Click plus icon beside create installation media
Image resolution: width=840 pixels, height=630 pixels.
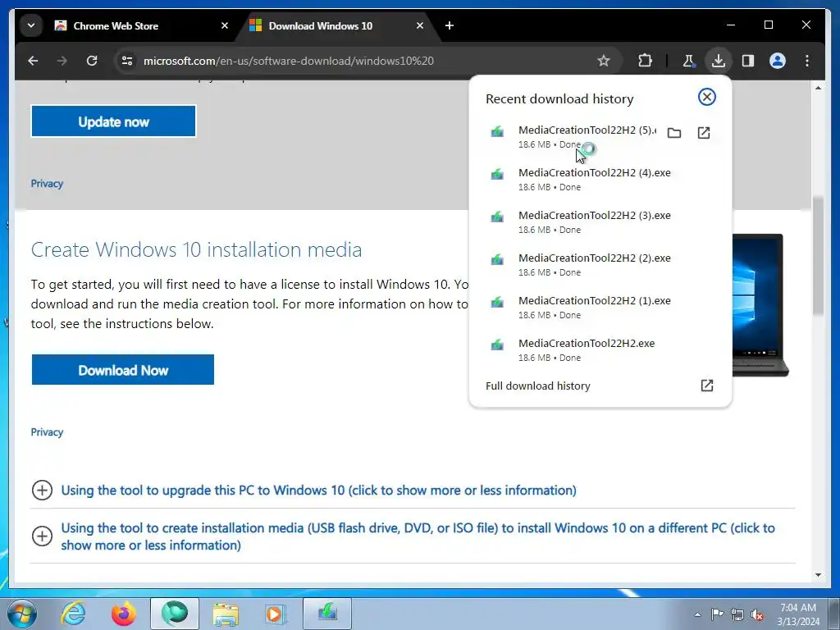tap(42, 536)
